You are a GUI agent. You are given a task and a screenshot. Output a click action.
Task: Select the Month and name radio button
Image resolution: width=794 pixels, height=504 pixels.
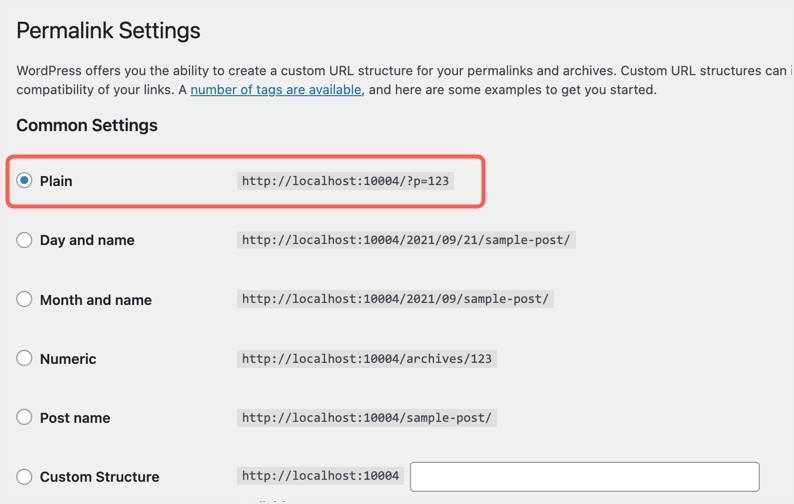[x=24, y=299]
